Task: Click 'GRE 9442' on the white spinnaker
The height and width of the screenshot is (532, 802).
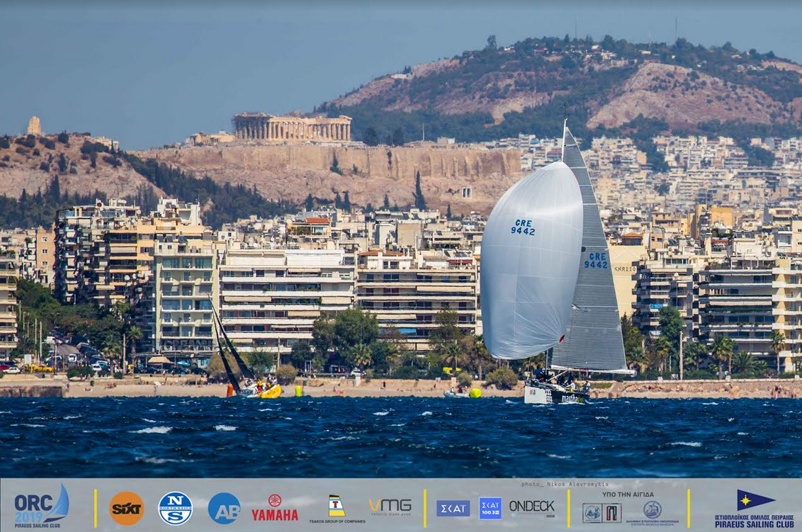Action: tap(523, 227)
